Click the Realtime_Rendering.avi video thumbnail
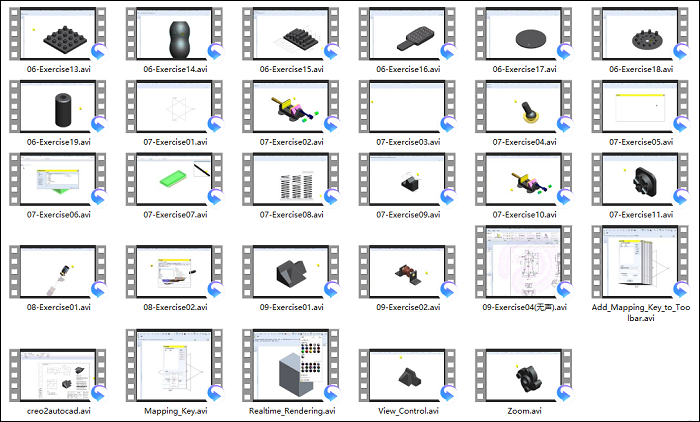This screenshot has height=422, width=700. 291,366
